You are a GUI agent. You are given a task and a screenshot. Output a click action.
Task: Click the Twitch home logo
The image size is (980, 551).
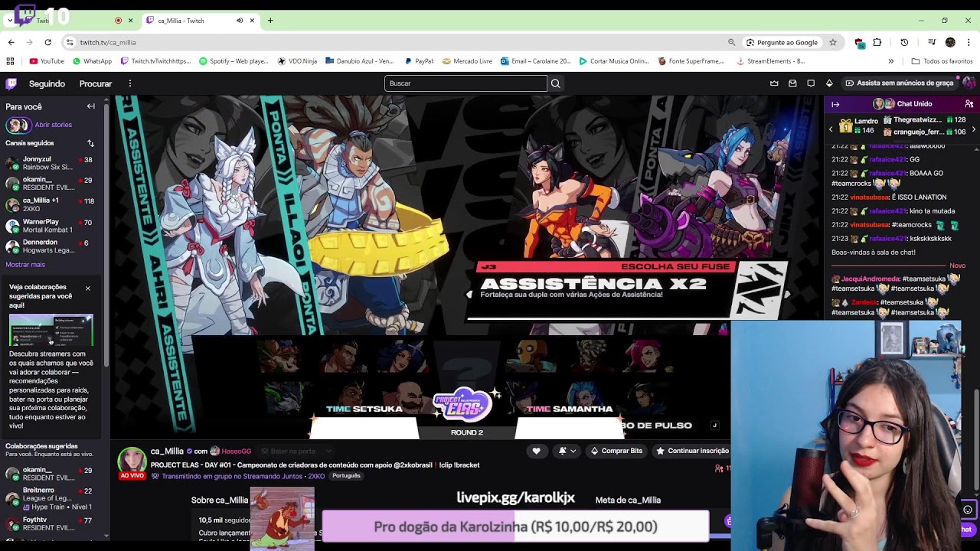point(11,83)
